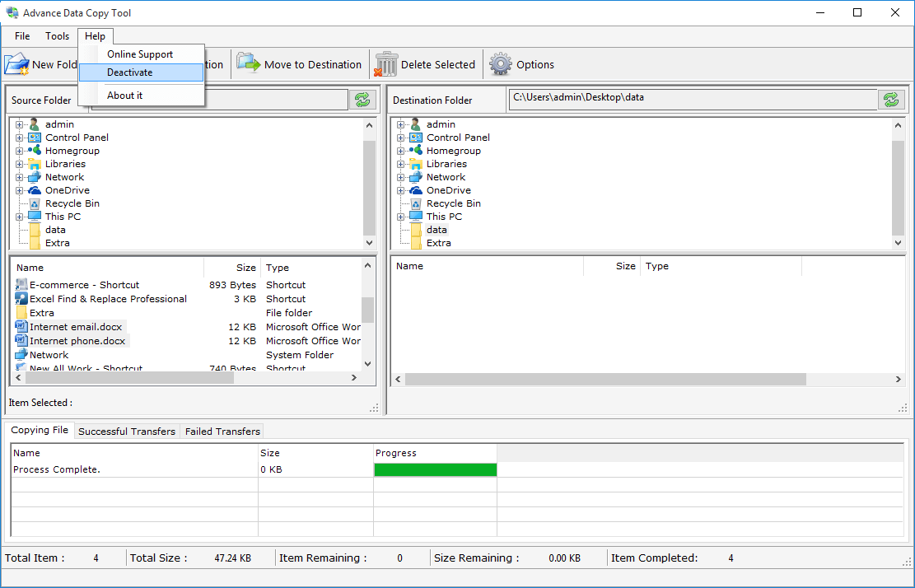Click the Delete Selected trash icon
Image resolution: width=915 pixels, height=588 pixels.
(386, 64)
